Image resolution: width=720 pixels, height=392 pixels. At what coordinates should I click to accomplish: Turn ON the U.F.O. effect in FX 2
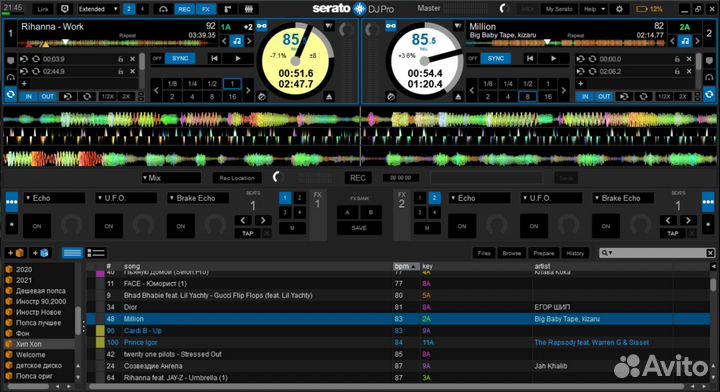click(x=534, y=226)
